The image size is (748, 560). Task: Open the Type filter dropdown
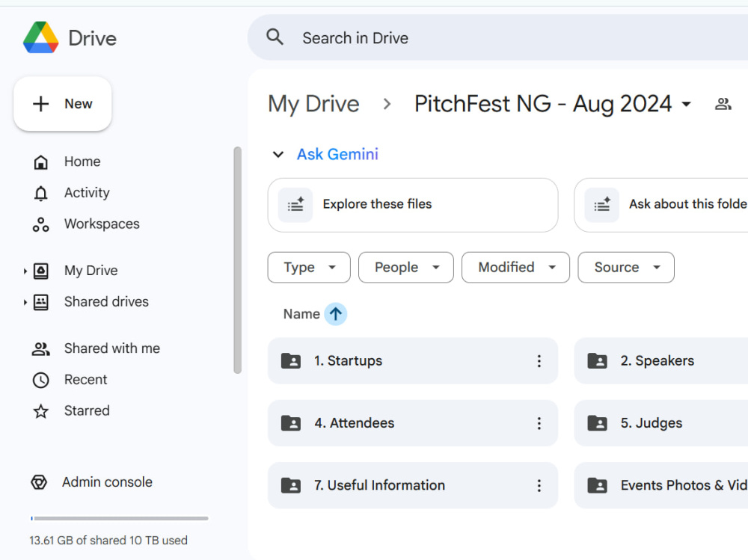309,268
